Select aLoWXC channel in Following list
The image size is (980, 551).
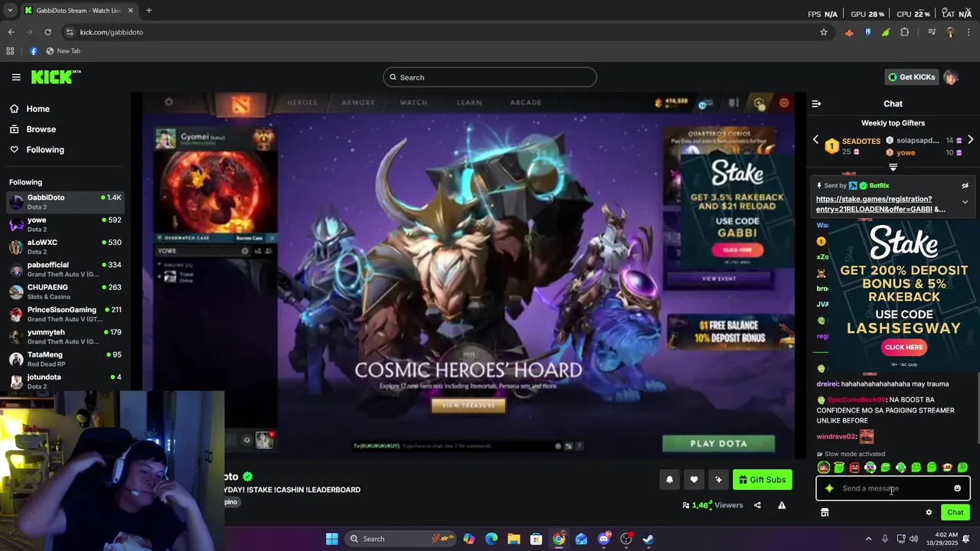point(65,246)
